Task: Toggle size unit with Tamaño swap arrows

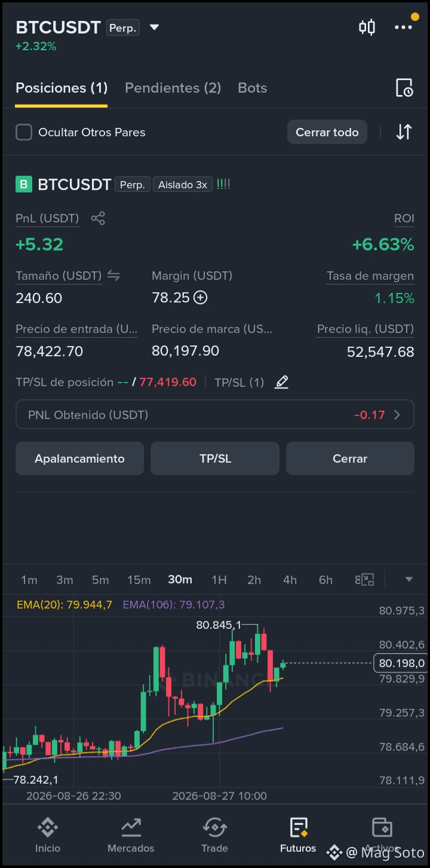Action: pos(113,276)
